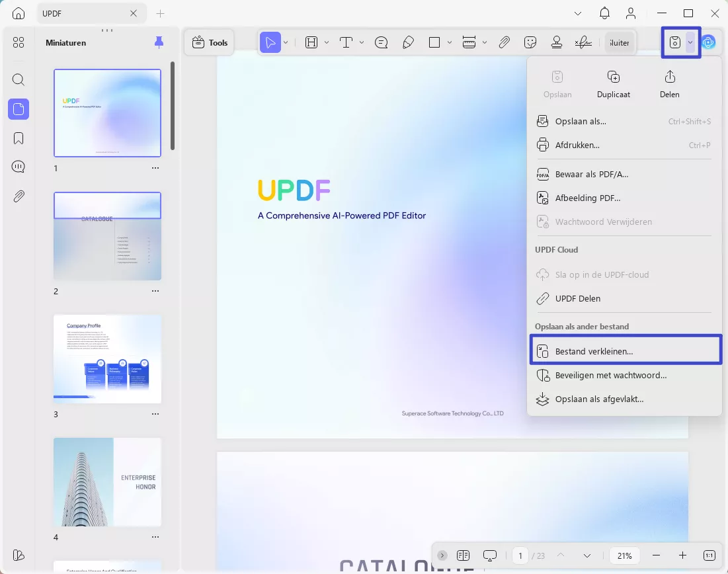Select the signature tool
Image resolution: width=728 pixels, height=574 pixels.
(583, 43)
